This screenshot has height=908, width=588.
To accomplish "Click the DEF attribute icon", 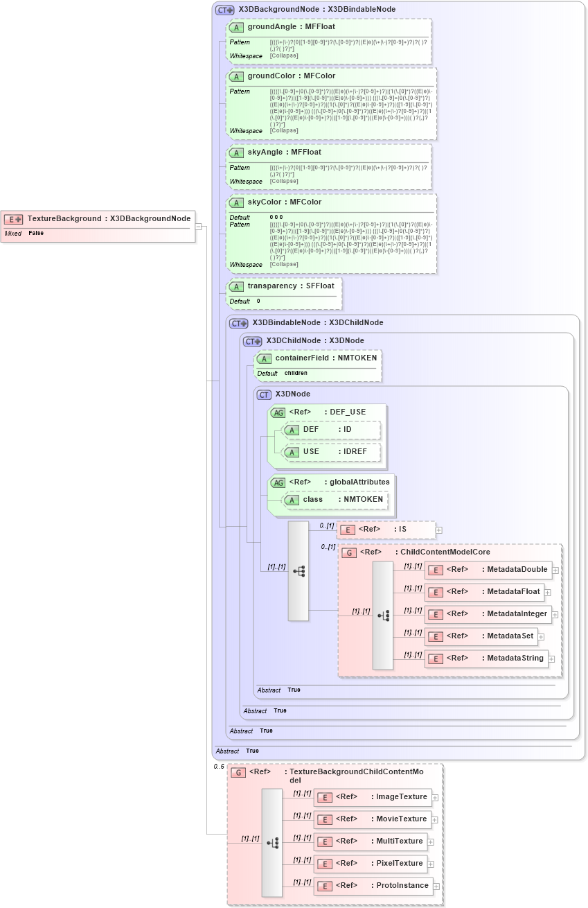I will (x=292, y=430).
